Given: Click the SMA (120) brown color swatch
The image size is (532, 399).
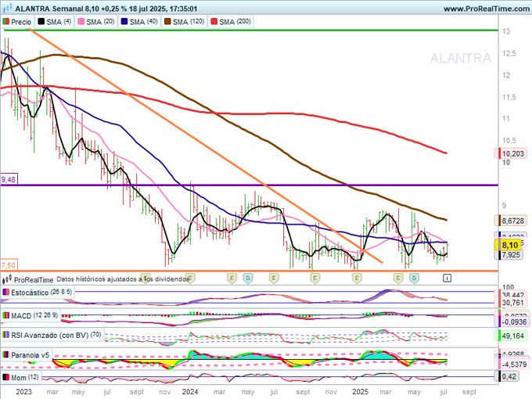Looking at the screenshot, I should [167, 22].
